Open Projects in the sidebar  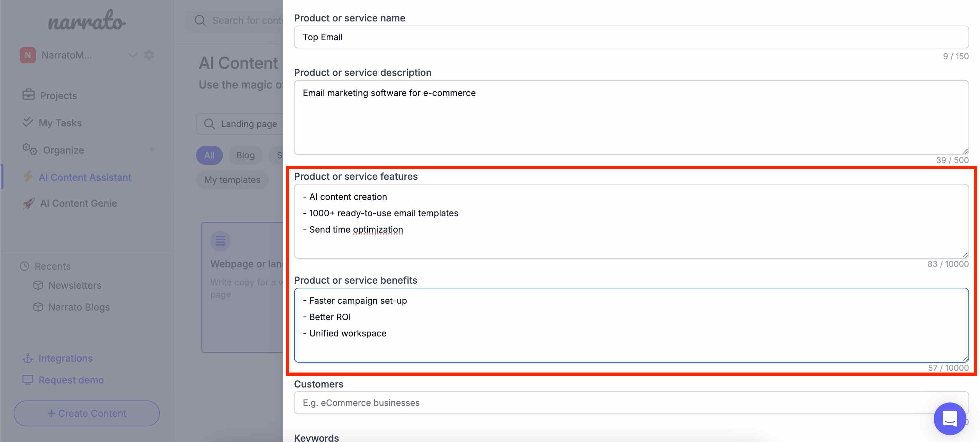[x=59, y=96]
